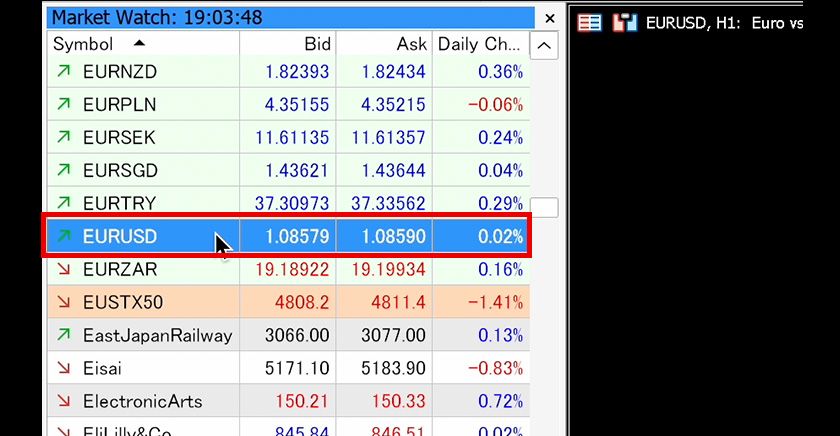Sort by the Ask column header
This screenshot has height=436, width=840.
click(384, 44)
